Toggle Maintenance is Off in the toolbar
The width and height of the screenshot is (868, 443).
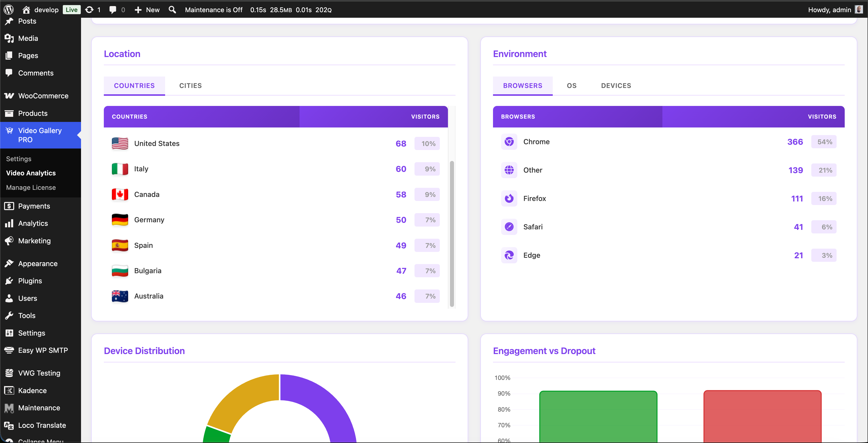point(214,10)
